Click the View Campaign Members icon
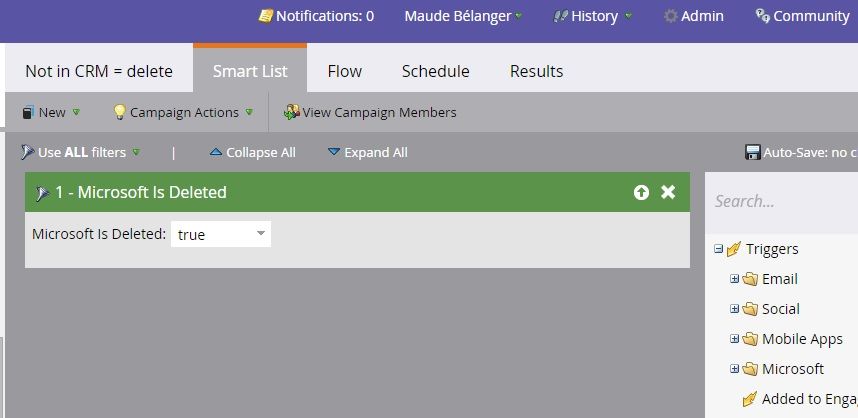The image size is (858, 418). pos(291,112)
